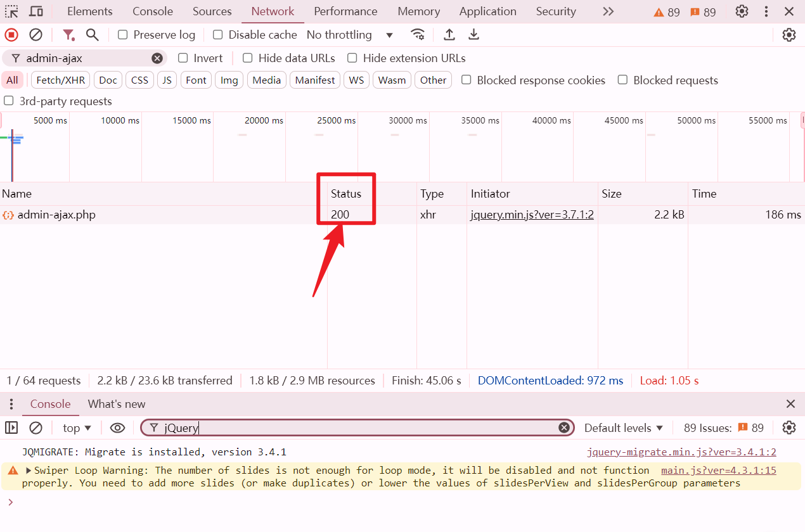Select the Inspect element tool

click(x=11, y=11)
